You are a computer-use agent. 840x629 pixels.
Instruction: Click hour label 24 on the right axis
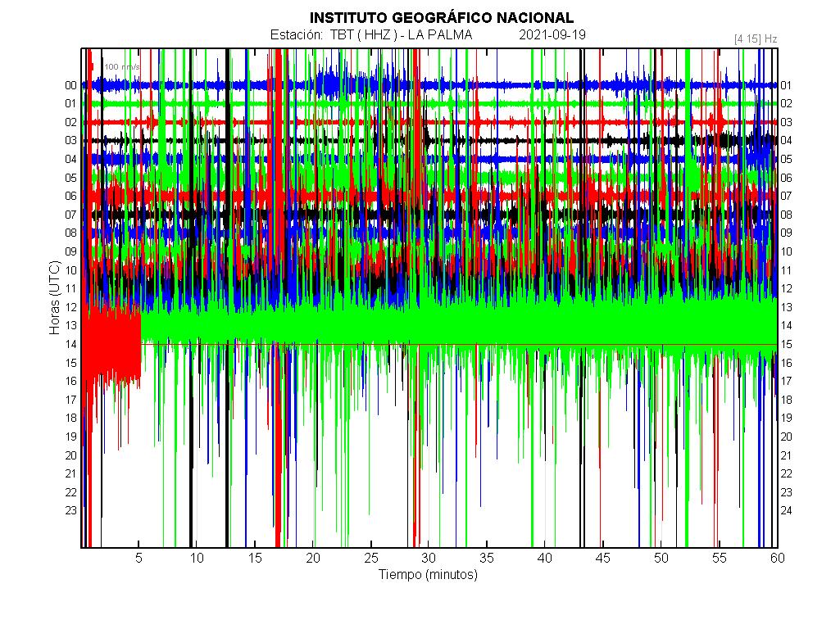(786, 511)
